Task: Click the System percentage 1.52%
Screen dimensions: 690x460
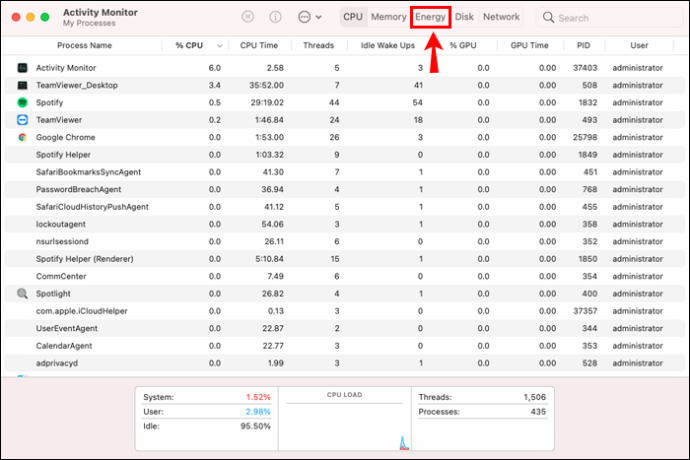Action: point(258,397)
